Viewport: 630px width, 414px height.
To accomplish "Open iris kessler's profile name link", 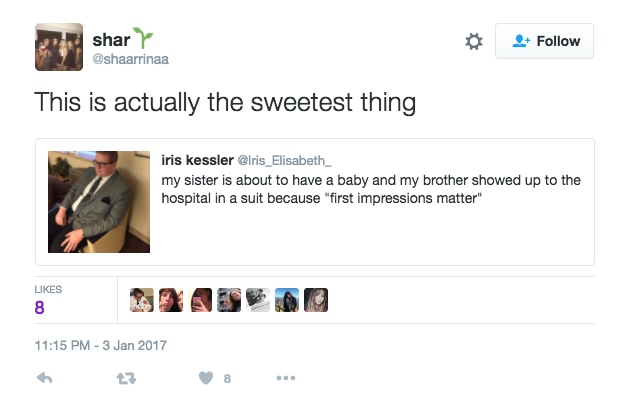I will tap(197, 160).
